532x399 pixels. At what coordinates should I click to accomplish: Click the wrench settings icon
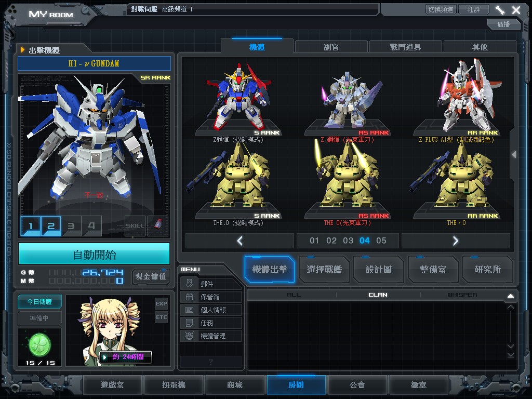pyautogui.click(x=499, y=10)
